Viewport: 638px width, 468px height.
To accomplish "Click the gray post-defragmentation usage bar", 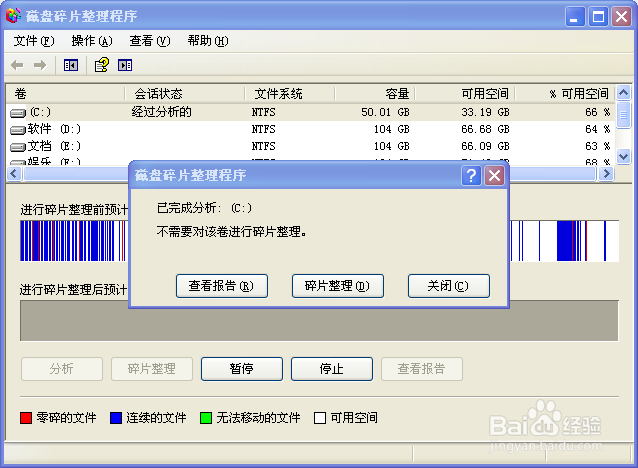I will click(319, 321).
